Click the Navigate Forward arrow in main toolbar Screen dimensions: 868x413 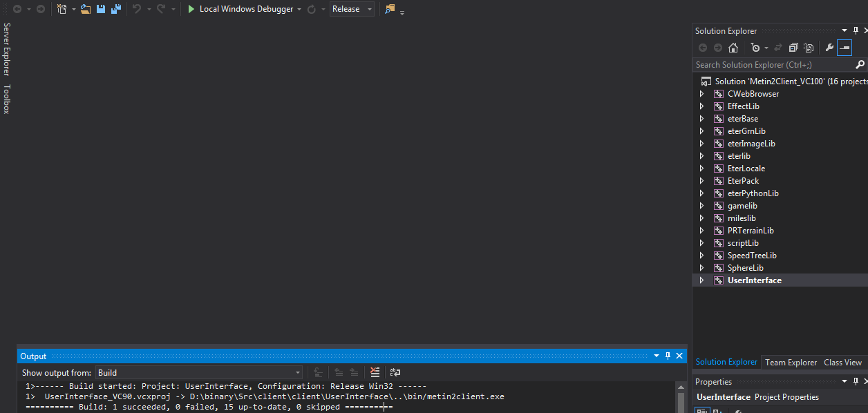41,9
